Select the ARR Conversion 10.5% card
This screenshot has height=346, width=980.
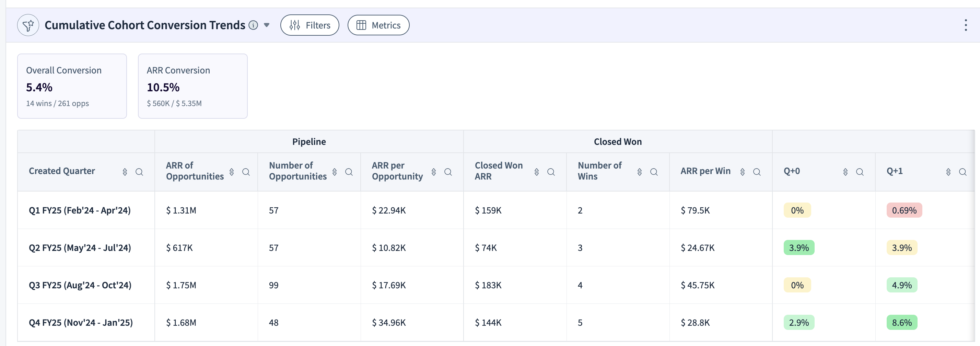(193, 86)
